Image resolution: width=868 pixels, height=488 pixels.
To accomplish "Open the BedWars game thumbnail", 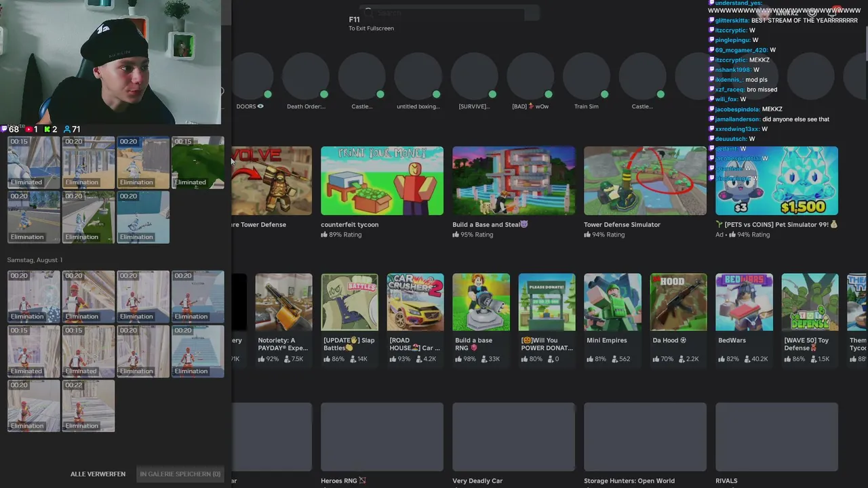I will [744, 302].
